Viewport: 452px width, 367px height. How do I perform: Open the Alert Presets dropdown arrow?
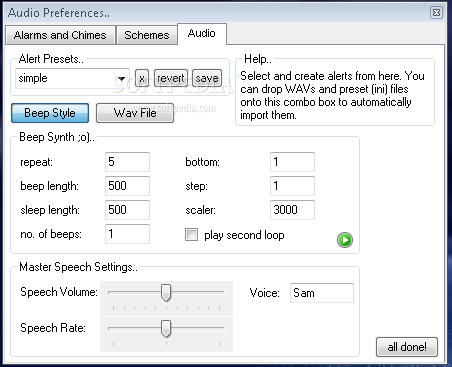coord(121,79)
